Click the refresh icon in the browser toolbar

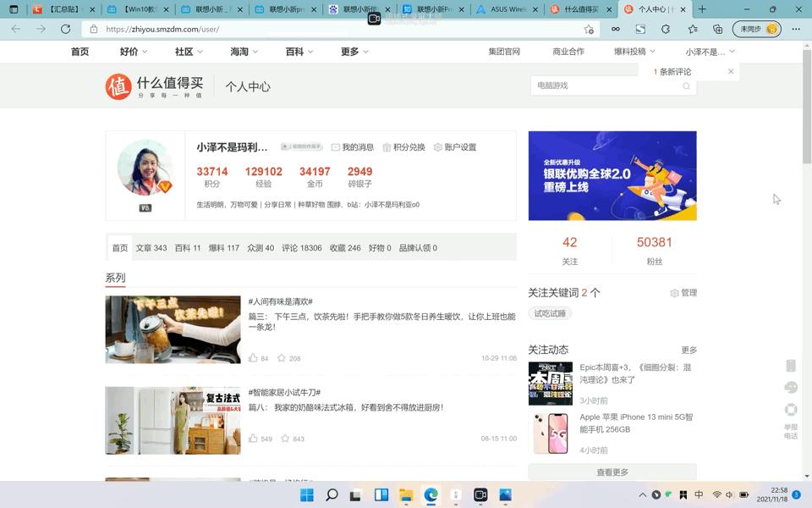tap(66, 28)
